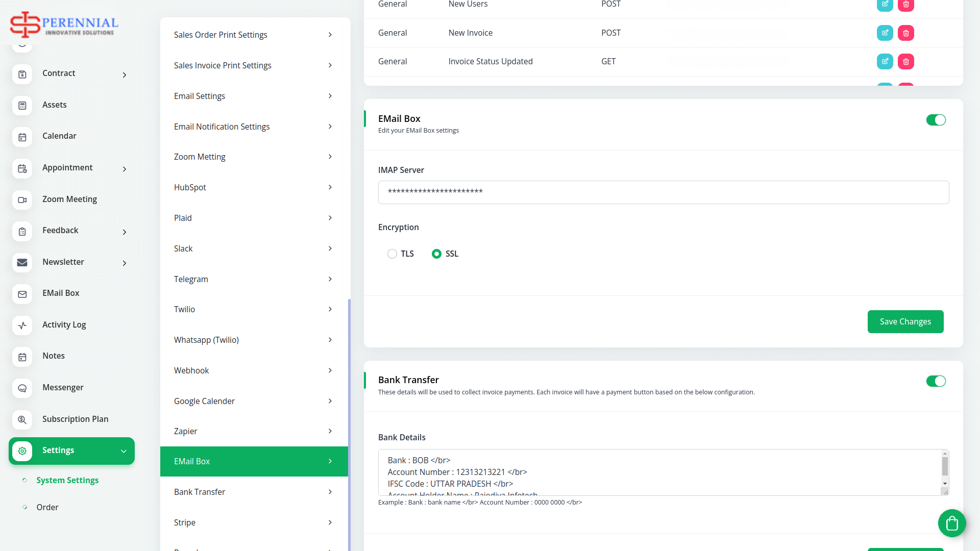Image resolution: width=980 pixels, height=551 pixels.
Task: Click the Zoom Meeting camera icon
Action: coord(22,199)
